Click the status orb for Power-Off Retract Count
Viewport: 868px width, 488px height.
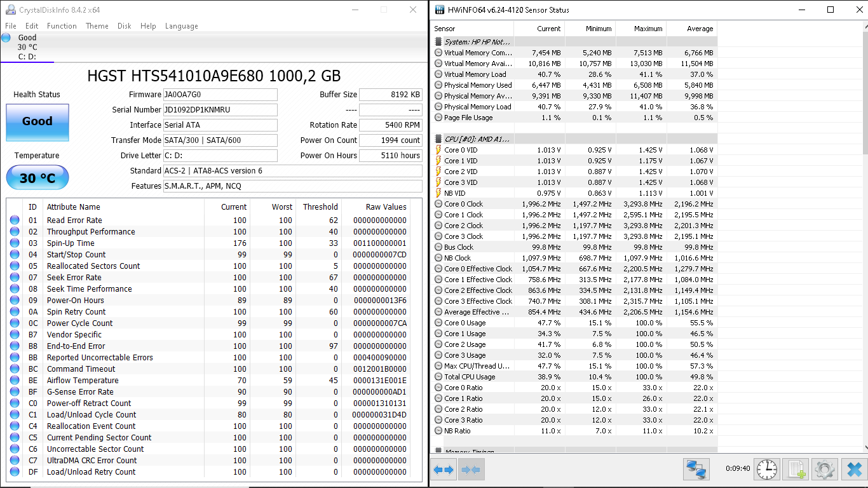click(x=15, y=403)
